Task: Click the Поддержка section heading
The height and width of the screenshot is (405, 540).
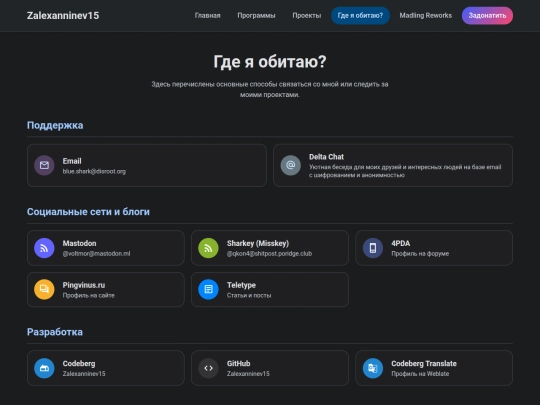Action: [55, 125]
